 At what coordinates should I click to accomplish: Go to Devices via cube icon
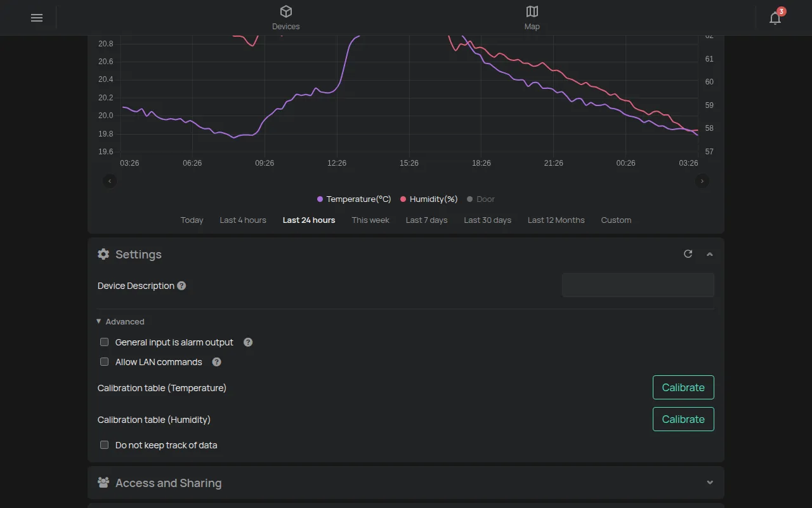(286, 11)
